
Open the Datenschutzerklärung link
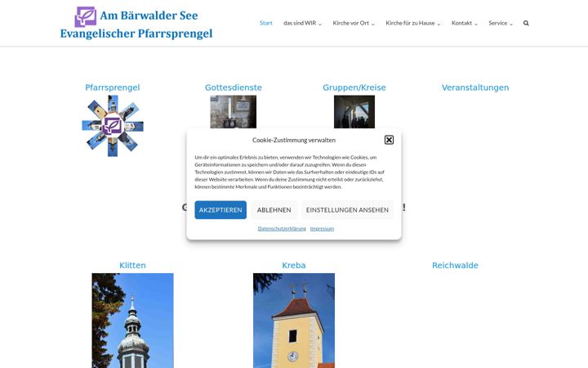(x=282, y=228)
